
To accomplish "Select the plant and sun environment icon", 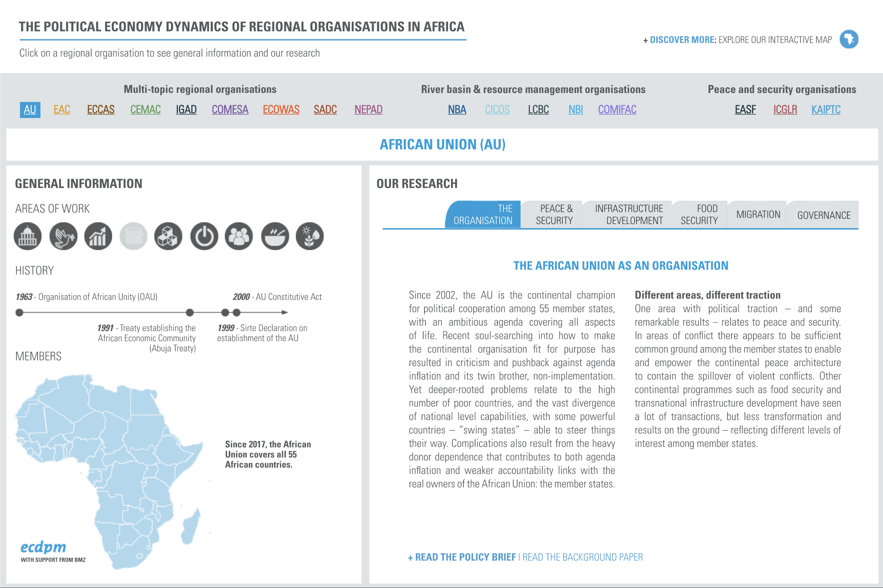I will pos(310,236).
